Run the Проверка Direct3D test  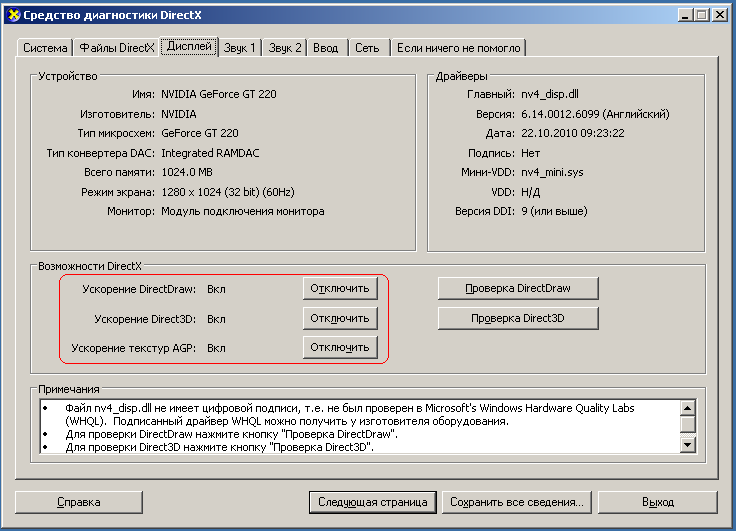pyautogui.click(x=518, y=318)
